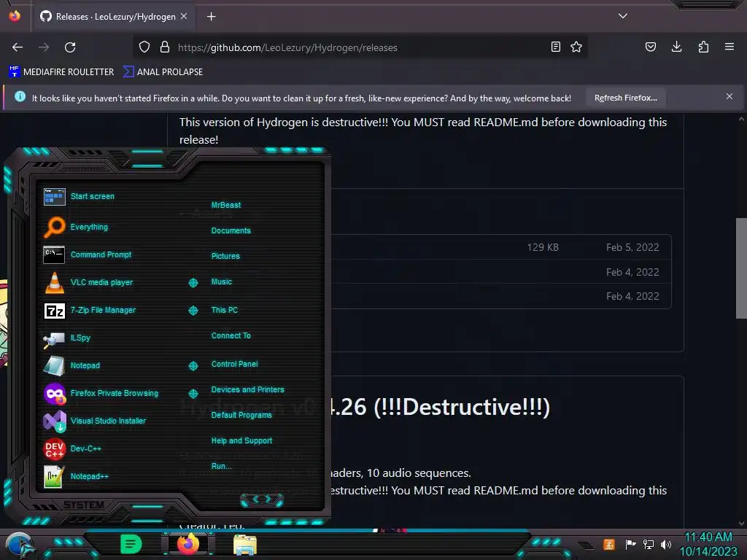
Task: Save page to Pocket
Action: click(651, 47)
